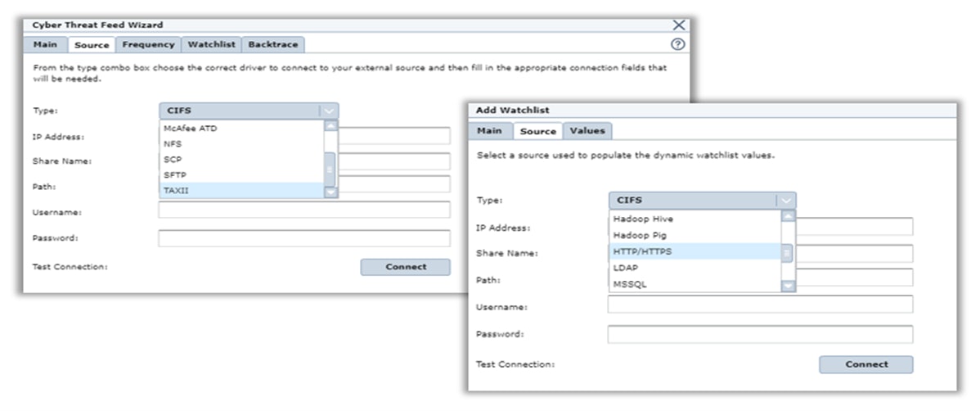
Task: Select SFTP from the type list
Action: coord(241,175)
